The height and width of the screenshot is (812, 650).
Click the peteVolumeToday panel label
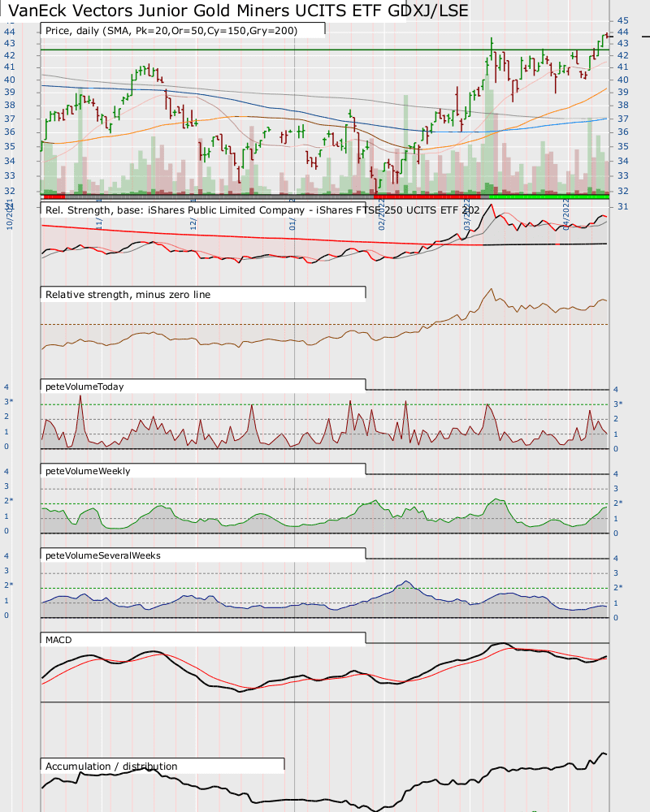84,387
